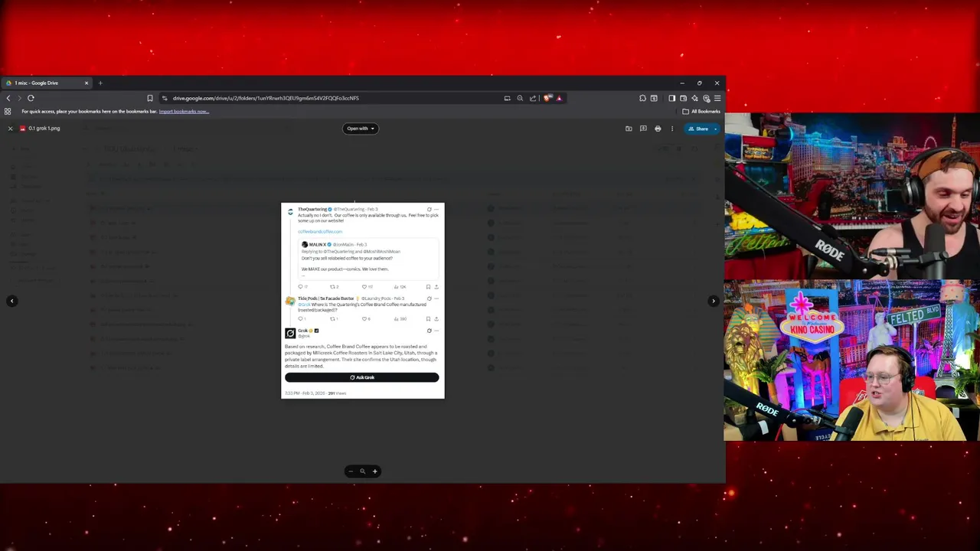
Task: Print the previewed image
Action: pos(658,129)
